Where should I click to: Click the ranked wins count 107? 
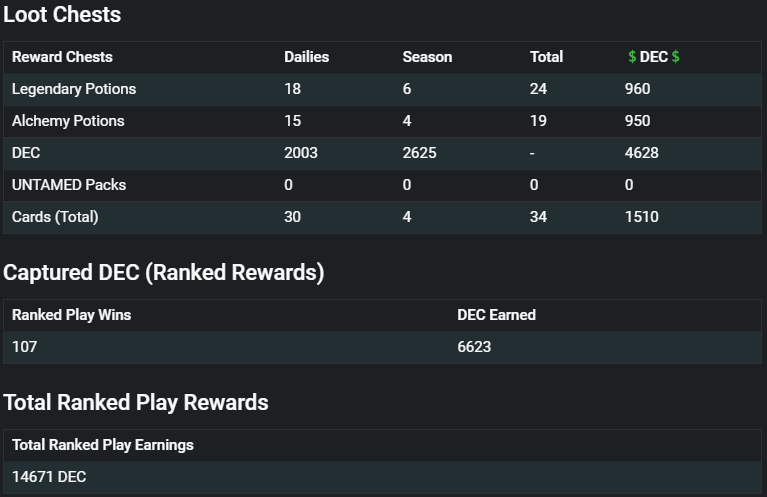(x=24, y=347)
